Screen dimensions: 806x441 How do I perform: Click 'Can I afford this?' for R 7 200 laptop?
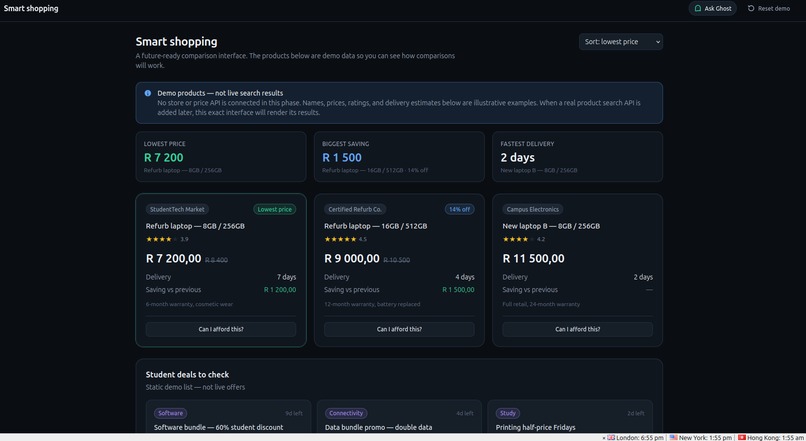click(x=221, y=329)
